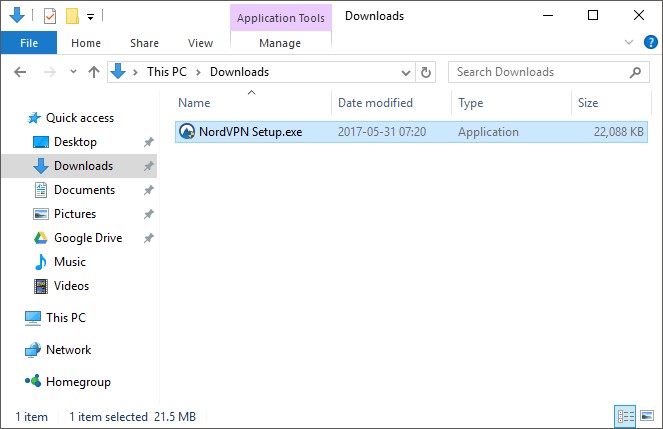663x429 pixels.
Task: Click the search magnifier icon
Action: 636,72
